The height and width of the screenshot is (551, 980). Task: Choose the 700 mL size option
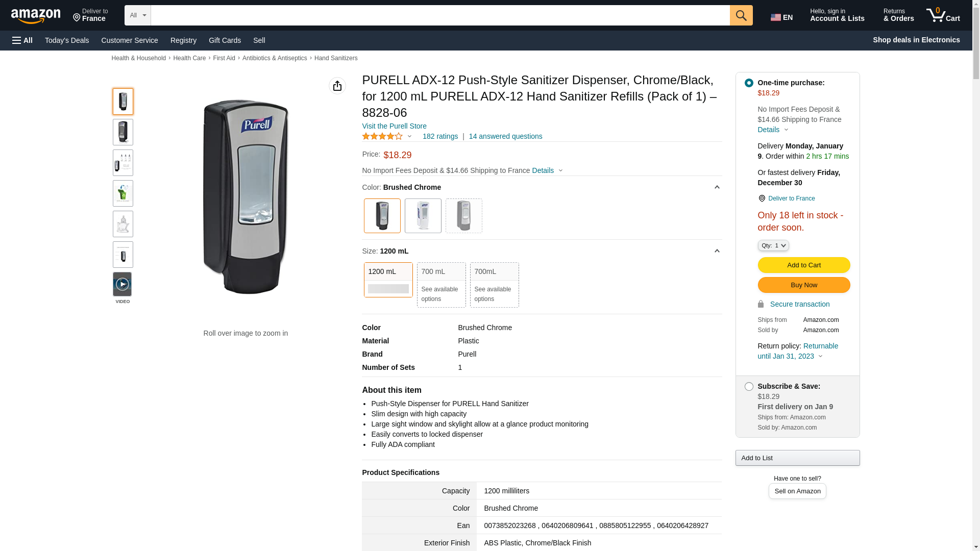point(441,284)
